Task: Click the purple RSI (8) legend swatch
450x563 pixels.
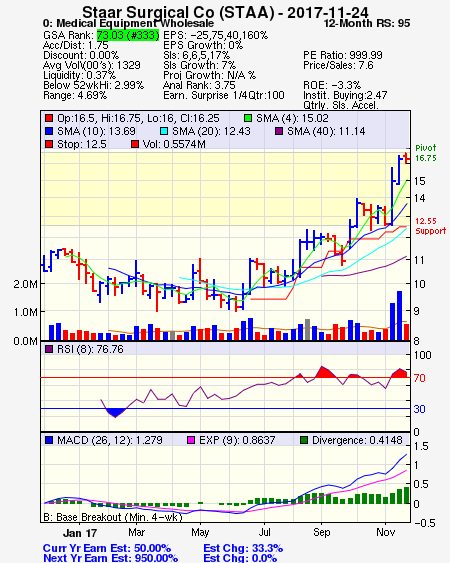Action: pyautogui.click(x=49, y=349)
